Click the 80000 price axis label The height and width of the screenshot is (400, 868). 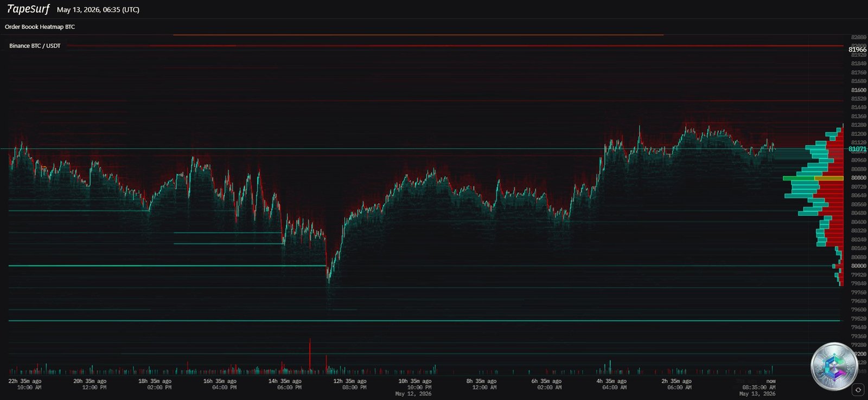point(859,266)
